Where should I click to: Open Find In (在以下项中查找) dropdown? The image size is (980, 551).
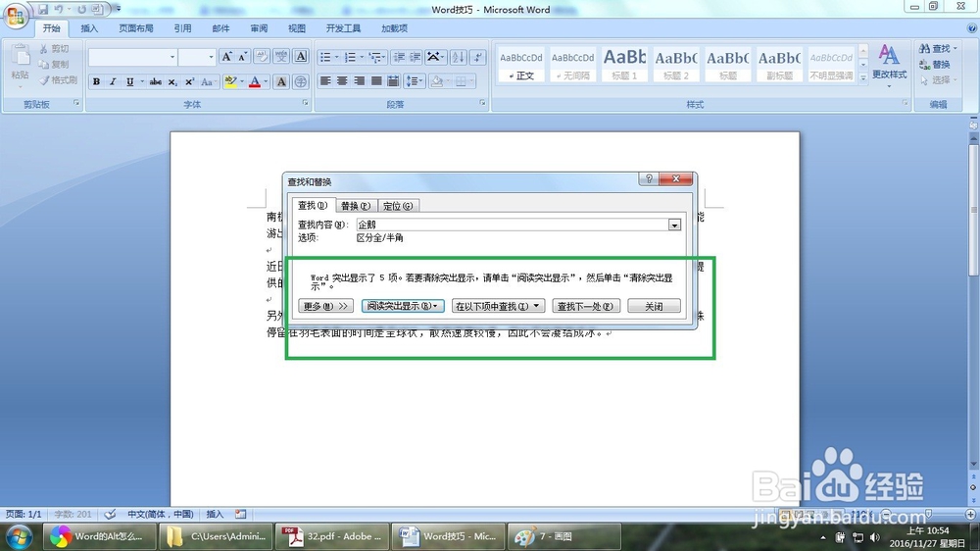click(498, 306)
